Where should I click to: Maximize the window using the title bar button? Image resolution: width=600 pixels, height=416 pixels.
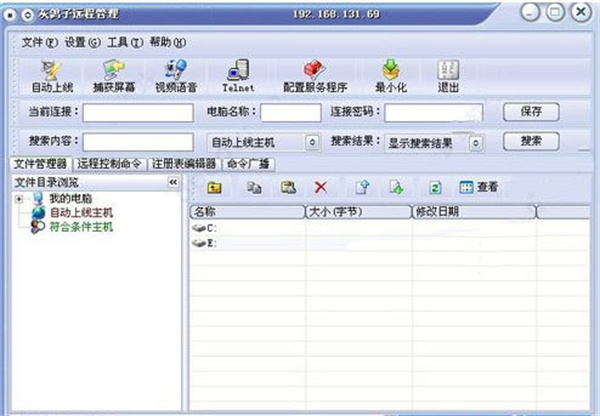pyautogui.click(x=555, y=12)
